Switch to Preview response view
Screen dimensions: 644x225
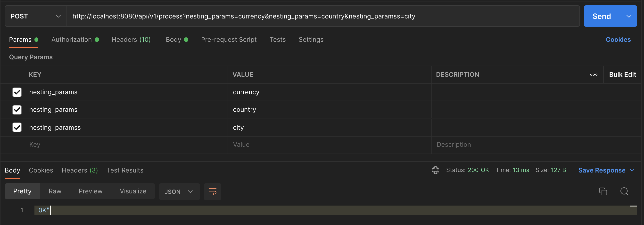[x=91, y=191]
